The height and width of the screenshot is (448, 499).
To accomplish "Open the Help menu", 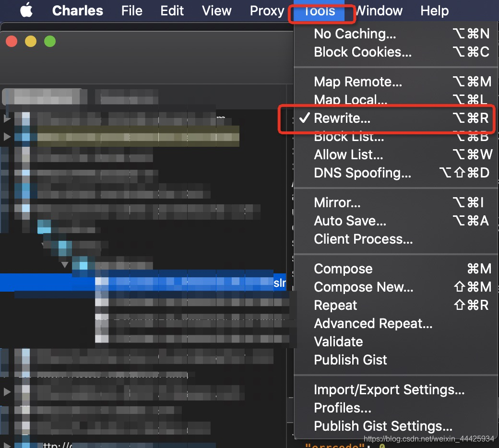I will pyautogui.click(x=434, y=11).
